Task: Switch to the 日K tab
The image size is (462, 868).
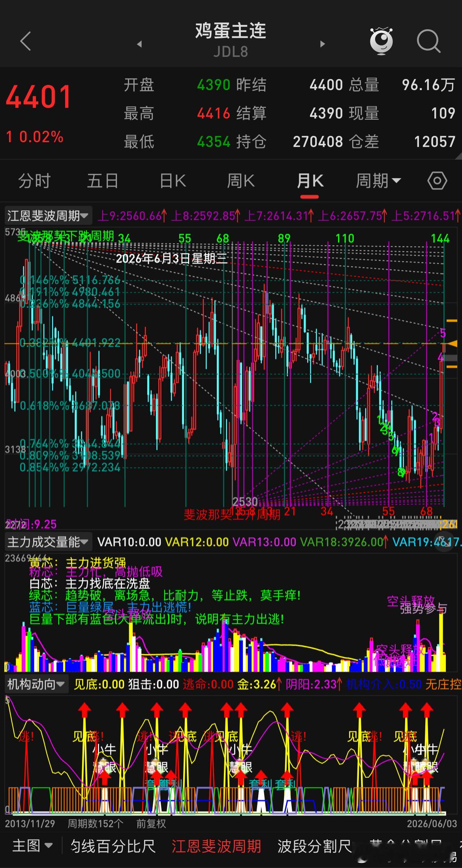Action: pyautogui.click(x=173, y=181)
